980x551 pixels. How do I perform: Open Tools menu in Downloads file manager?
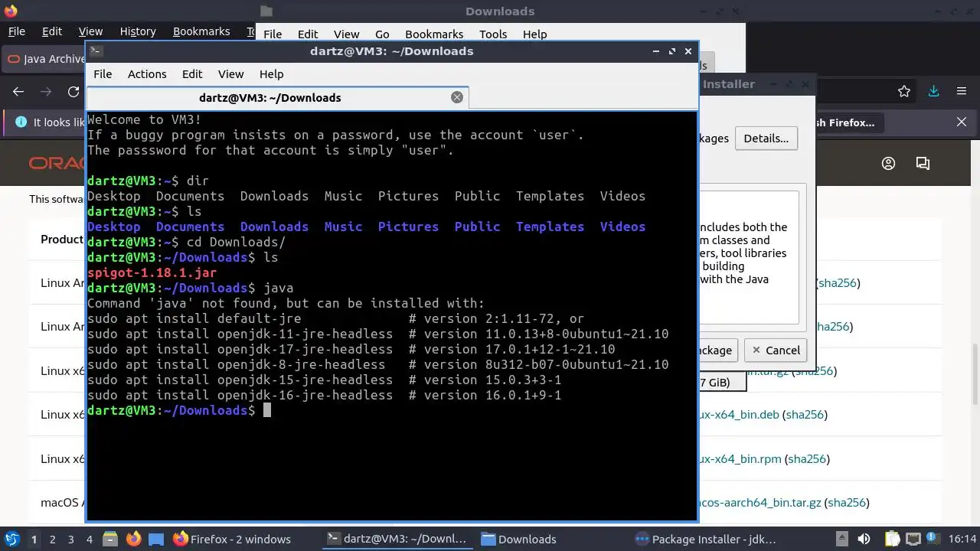493,34
